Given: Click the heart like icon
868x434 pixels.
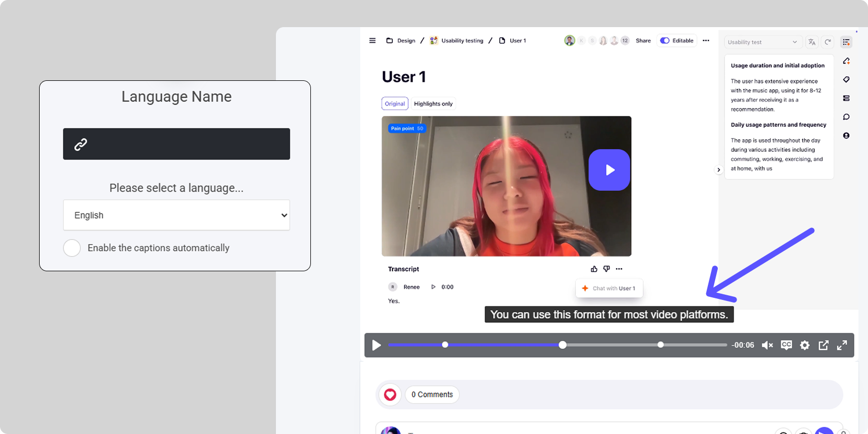Looking at the screenshot, I should point(390,395).
